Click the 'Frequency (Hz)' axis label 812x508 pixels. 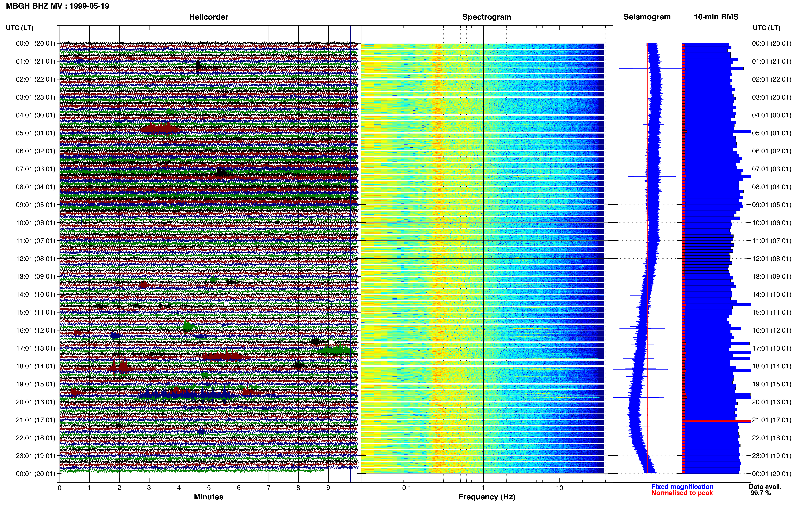[487, 497]
